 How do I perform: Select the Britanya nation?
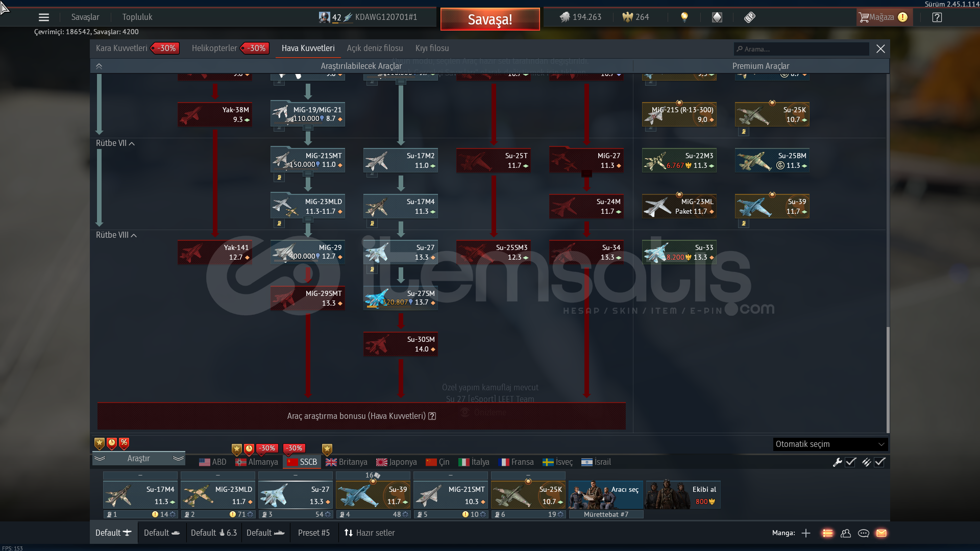pyautogui.click(x=347, y=462)
